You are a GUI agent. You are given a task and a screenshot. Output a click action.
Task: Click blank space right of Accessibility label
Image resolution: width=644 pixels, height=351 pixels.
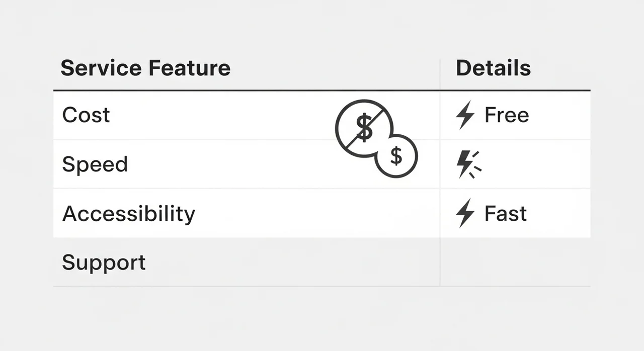tap(312, 214)
